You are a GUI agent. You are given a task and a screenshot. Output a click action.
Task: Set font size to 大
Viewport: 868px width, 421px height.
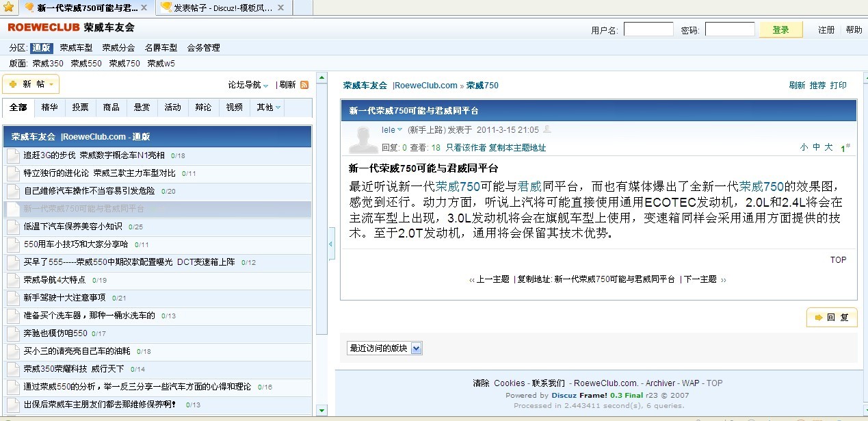(x=828, y=147)
